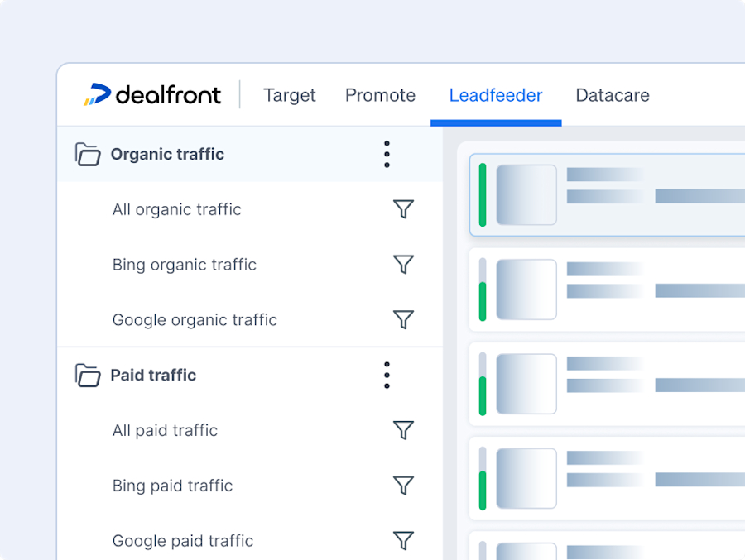745x560 pixels.
Task: Open the Datacare section
Action: pos(613,95)
